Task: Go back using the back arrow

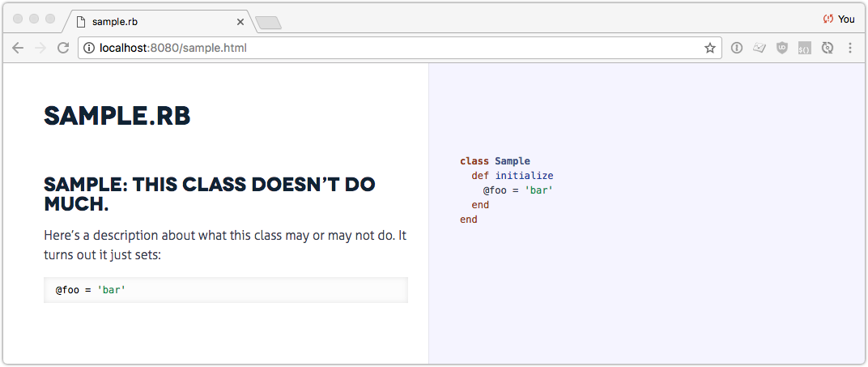Action: 18,48
